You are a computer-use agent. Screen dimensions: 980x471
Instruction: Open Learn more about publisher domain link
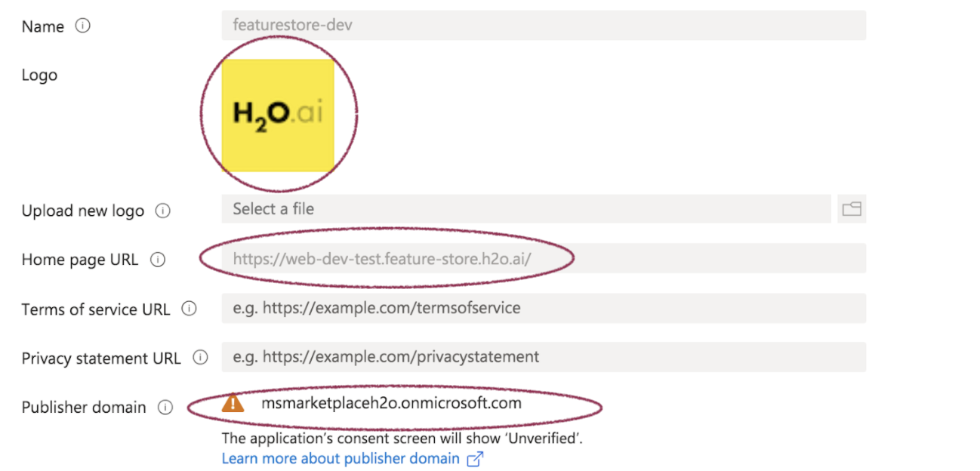coord(341,458)
